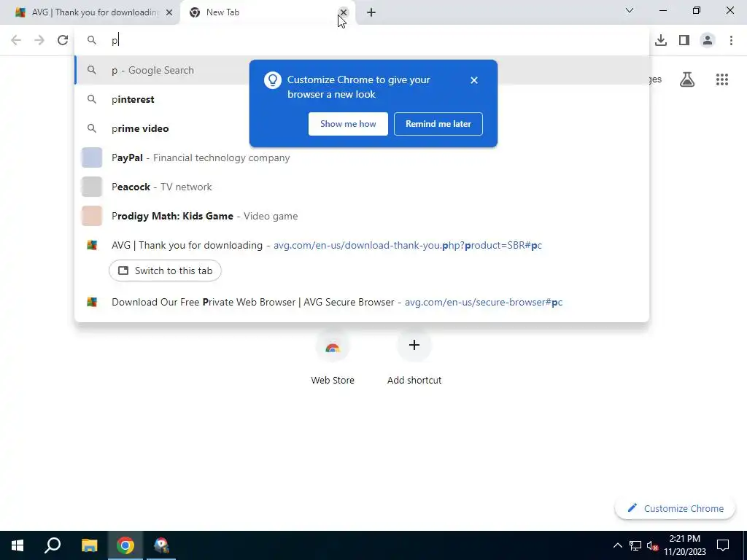Open the AVG Thank you for downloading suggestion
Screen dimensions: 747x560
pos(362,245)
